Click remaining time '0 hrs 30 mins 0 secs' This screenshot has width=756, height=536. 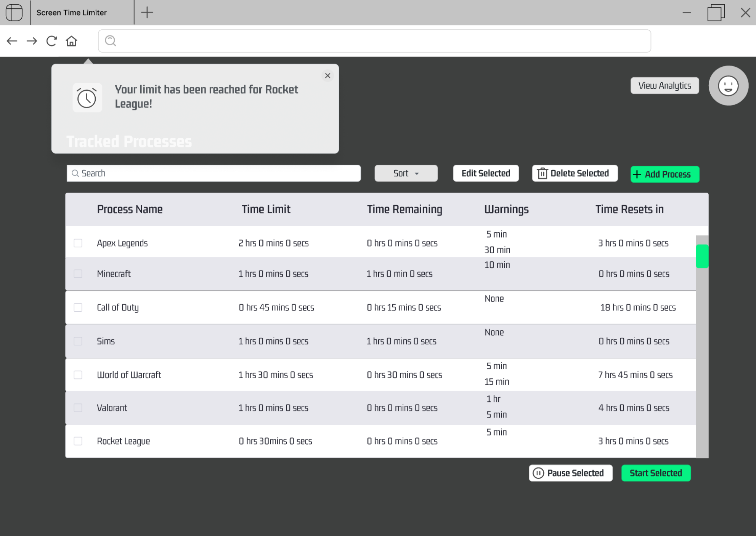coord(404,375)
